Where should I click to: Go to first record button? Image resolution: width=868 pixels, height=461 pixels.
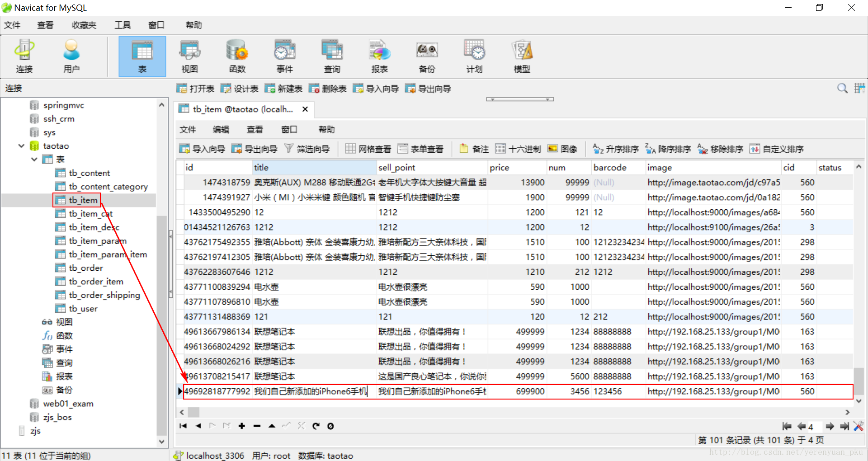[x=183, y=426]
